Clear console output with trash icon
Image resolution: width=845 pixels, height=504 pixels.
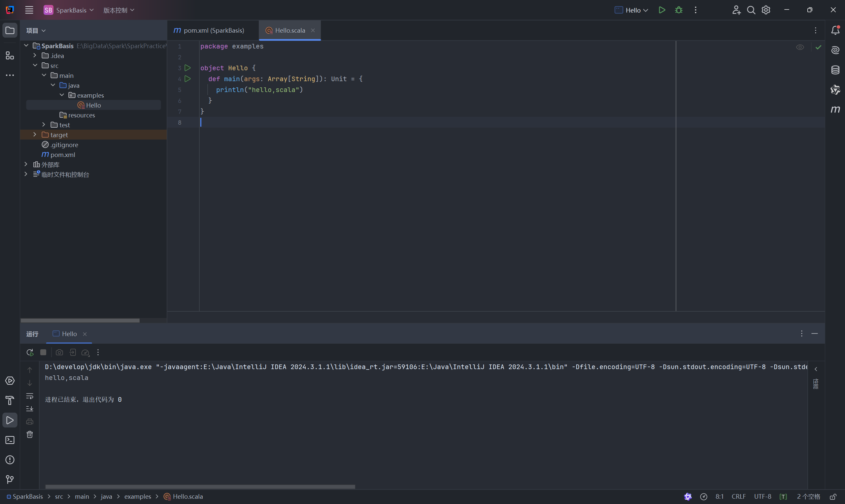[30, 435]
